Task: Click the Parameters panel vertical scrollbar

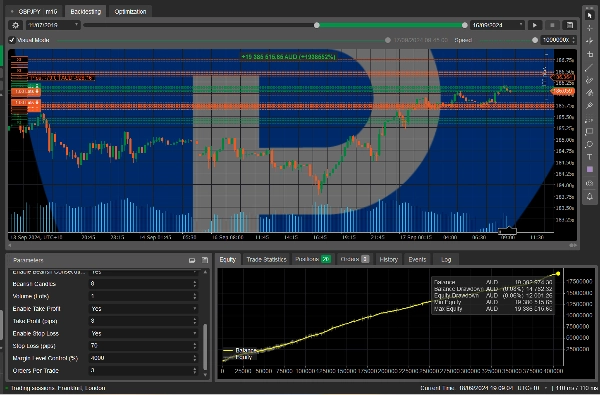Action: (205, 346)
